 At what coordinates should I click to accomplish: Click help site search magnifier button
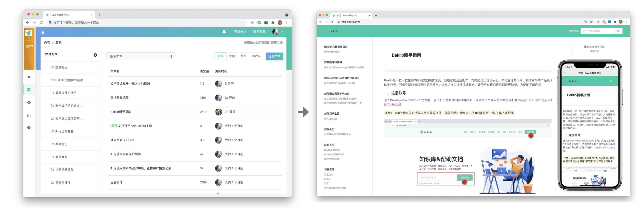(618, 31)
